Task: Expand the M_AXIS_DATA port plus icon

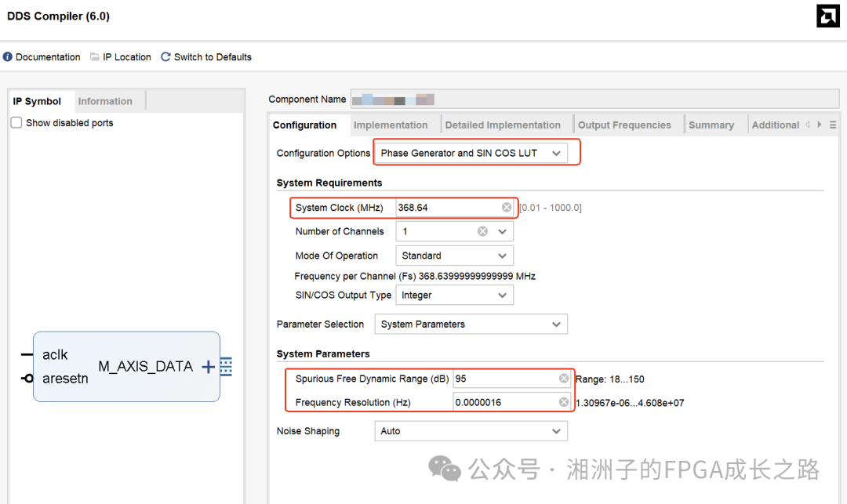Action: 208,367
